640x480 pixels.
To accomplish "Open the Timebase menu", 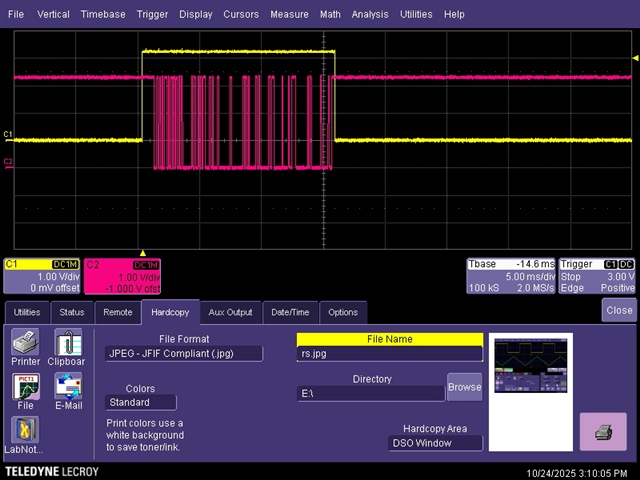I will click(103, 15).
